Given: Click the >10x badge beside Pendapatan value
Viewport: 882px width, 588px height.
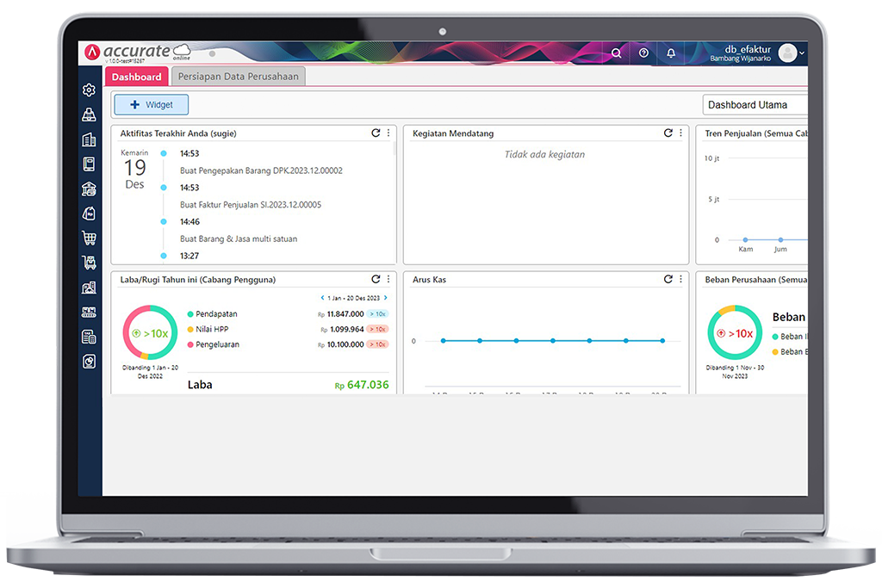Looking at the screenshot, I should coord(377,314).
